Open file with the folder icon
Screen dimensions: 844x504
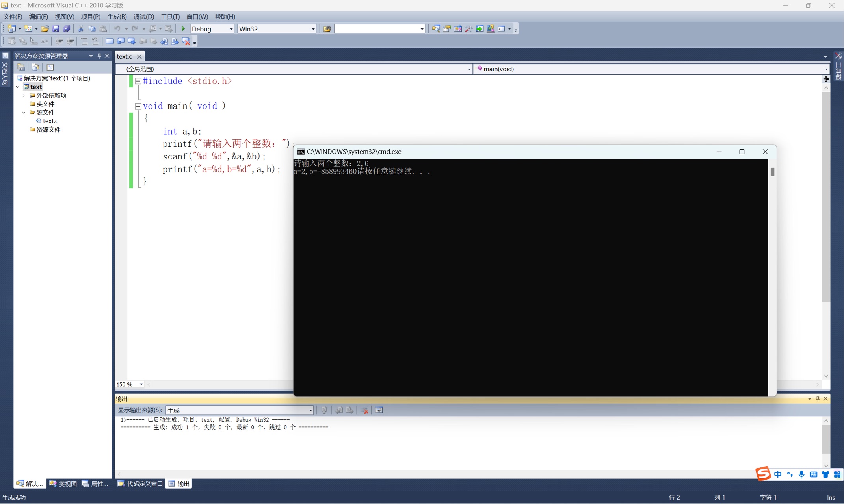(x=45, y=29)
